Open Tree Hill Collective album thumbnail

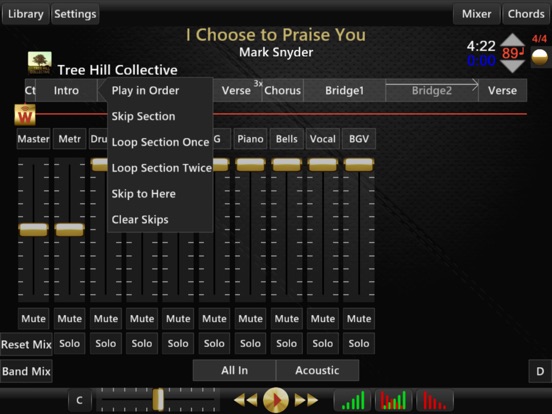click(40, 63)
